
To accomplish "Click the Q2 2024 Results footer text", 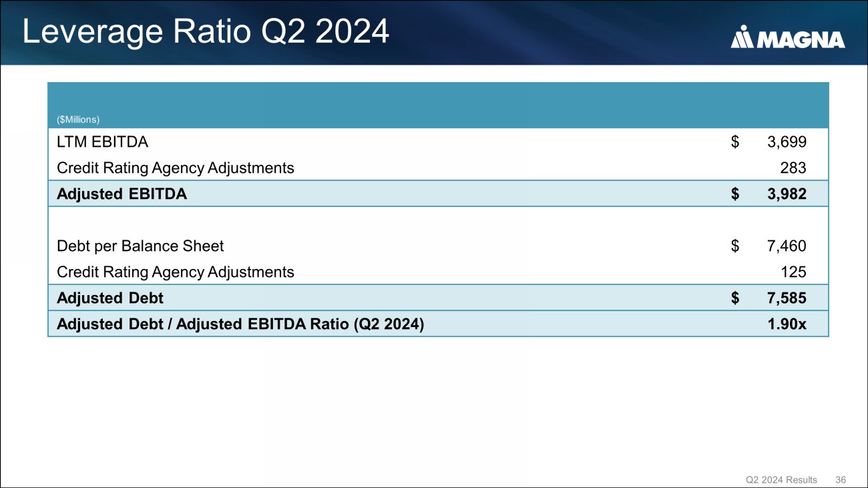I will click(781, 479).
